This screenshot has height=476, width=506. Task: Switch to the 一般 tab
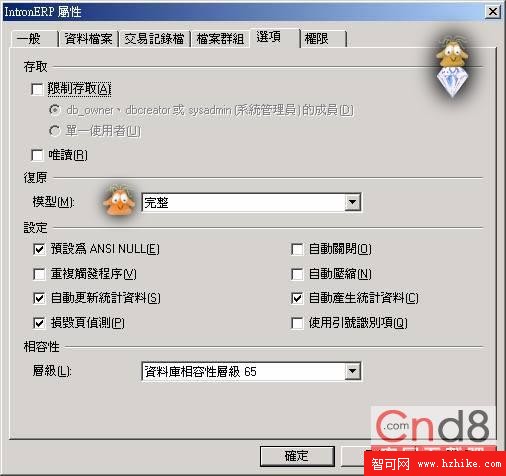(x=33, y=39)
